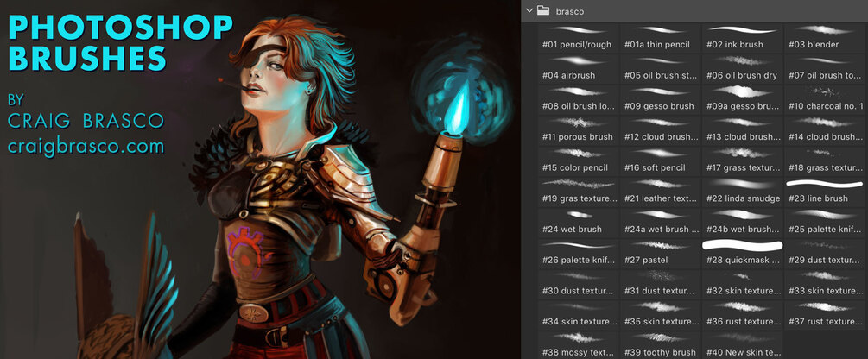This screenshot has width=868, height=359.
Task: Choose the #26 palette knife brush
Action: pyautogui.click(x=579, y=254)
